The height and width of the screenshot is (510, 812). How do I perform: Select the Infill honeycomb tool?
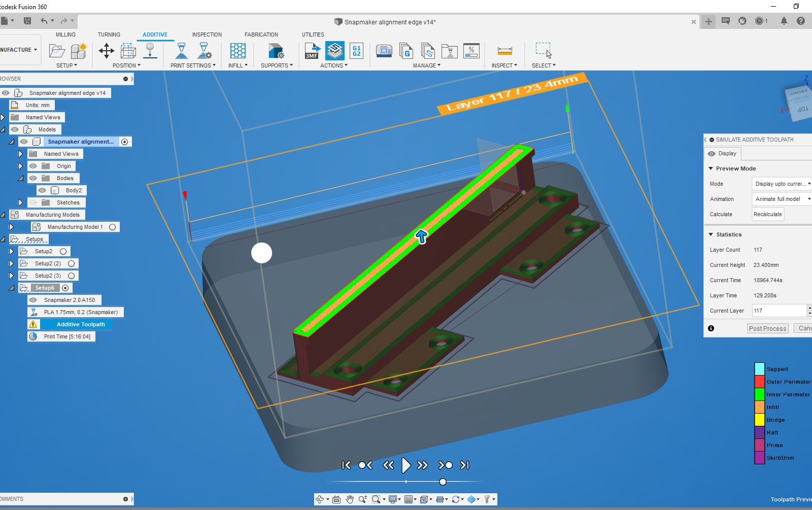coord(237,51)
